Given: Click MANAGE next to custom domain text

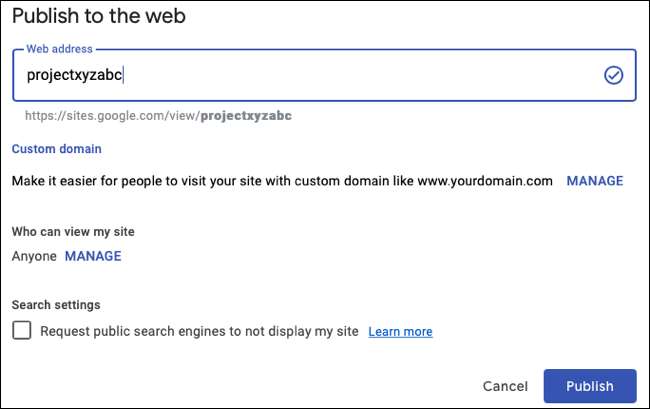Looking at the screenshot, I should coord(595,181).
